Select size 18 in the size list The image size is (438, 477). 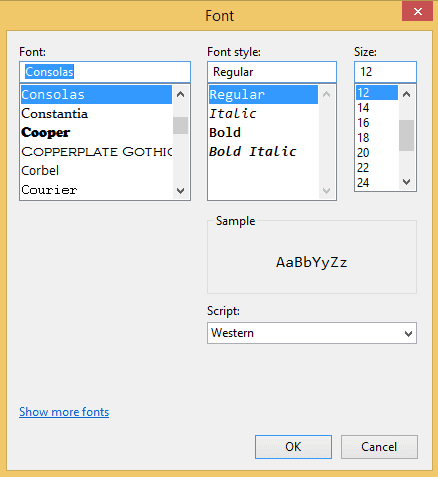(x=377, y=138)
